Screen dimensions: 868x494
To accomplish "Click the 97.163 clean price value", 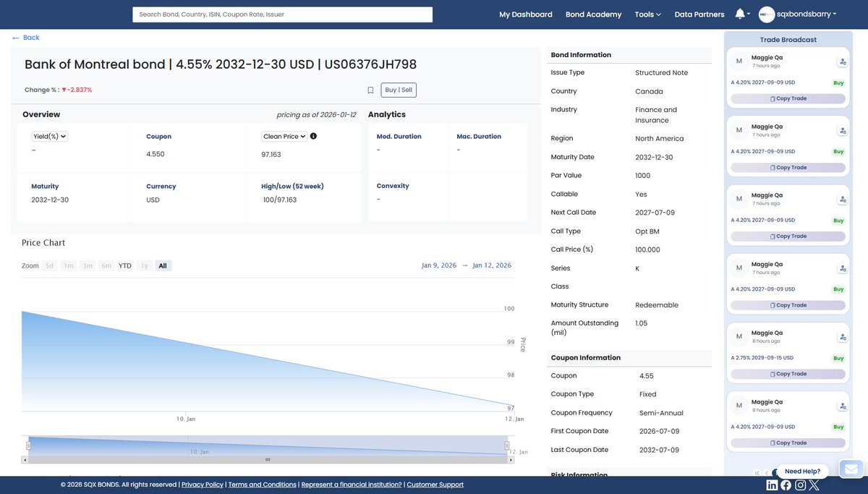I will click(x=271, y=155).
